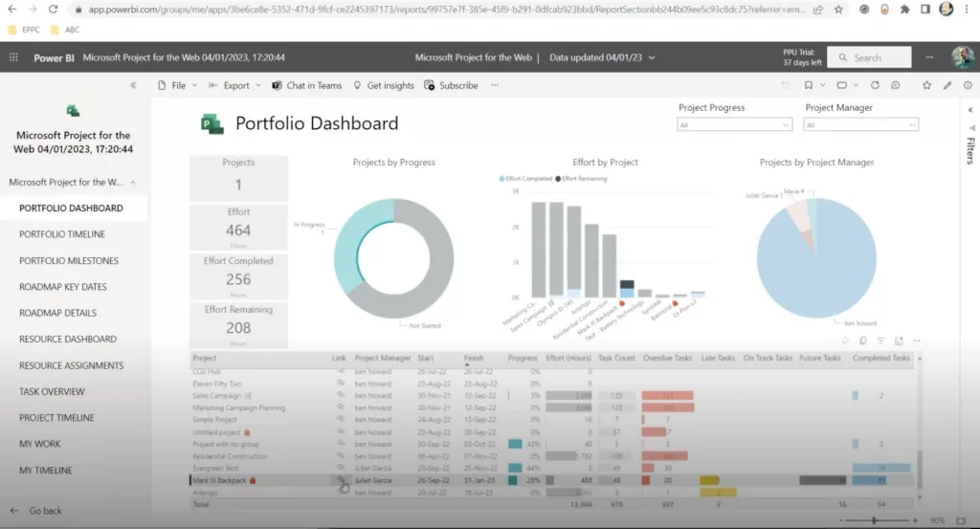This screenshot has height=529, width=980.
Task: Open link icon for Mark III Backpack
Action: 341,479
